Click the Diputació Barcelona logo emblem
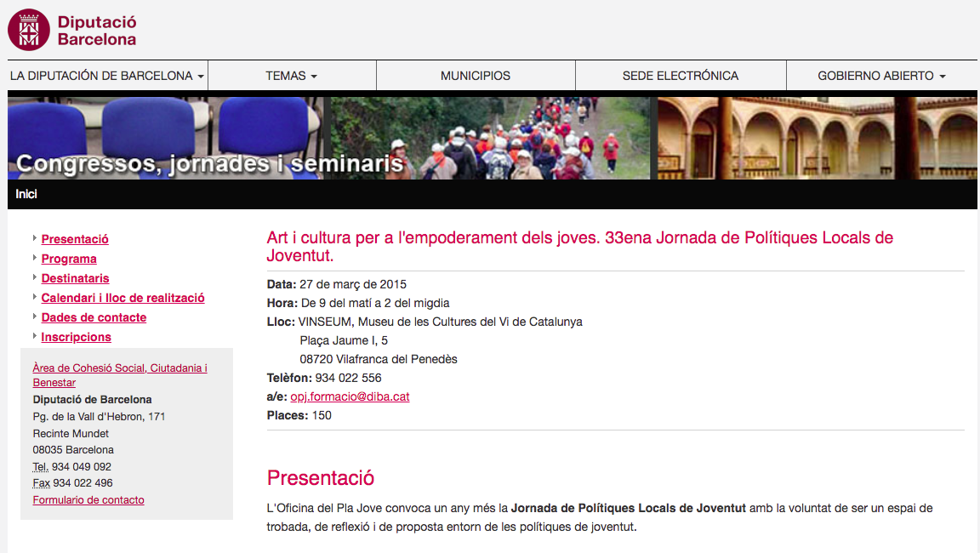The image size is (980, 553). [29, 30]
